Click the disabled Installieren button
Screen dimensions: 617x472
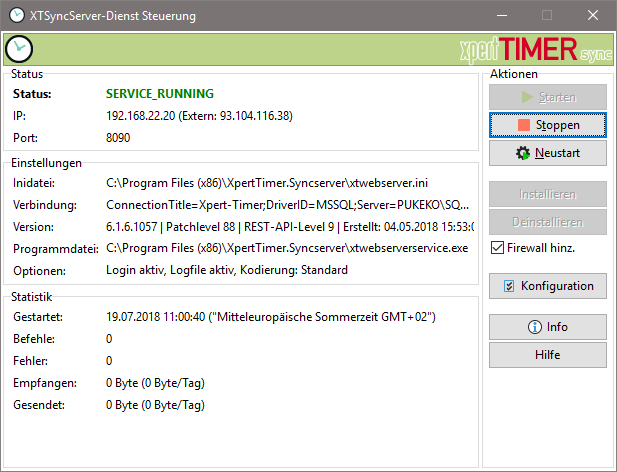547,194
